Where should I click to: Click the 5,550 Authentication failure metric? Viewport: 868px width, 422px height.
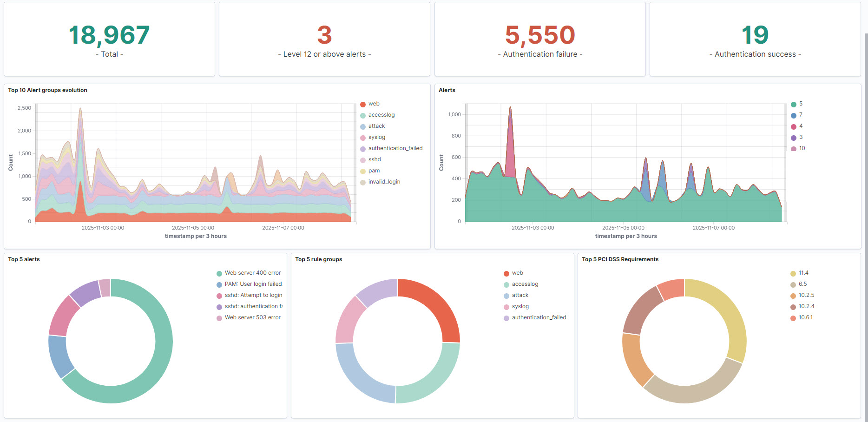(540, 35)
